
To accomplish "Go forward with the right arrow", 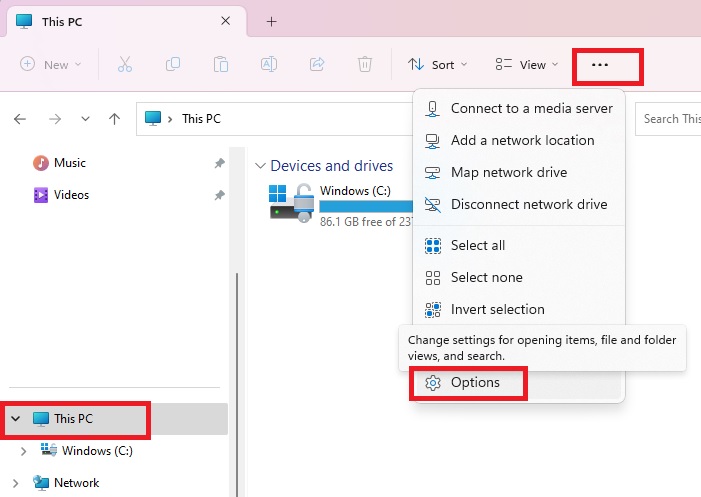I will point(55,119).
